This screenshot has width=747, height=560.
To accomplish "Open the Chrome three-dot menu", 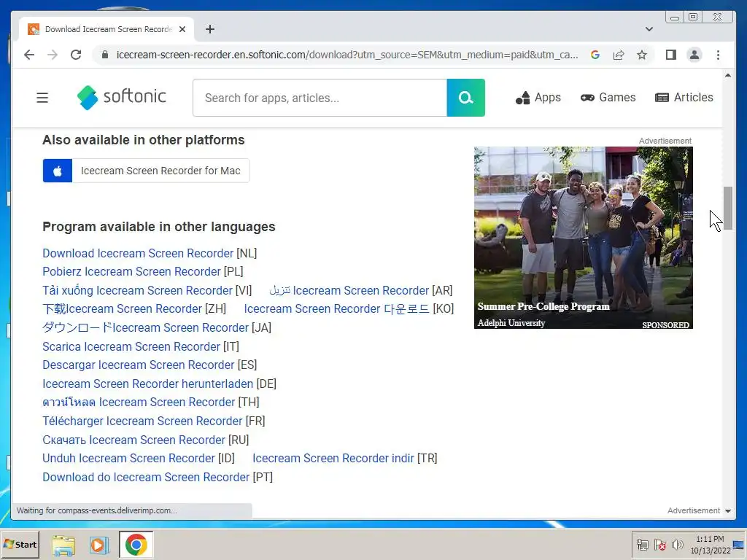I will click(x=718, y=55).
